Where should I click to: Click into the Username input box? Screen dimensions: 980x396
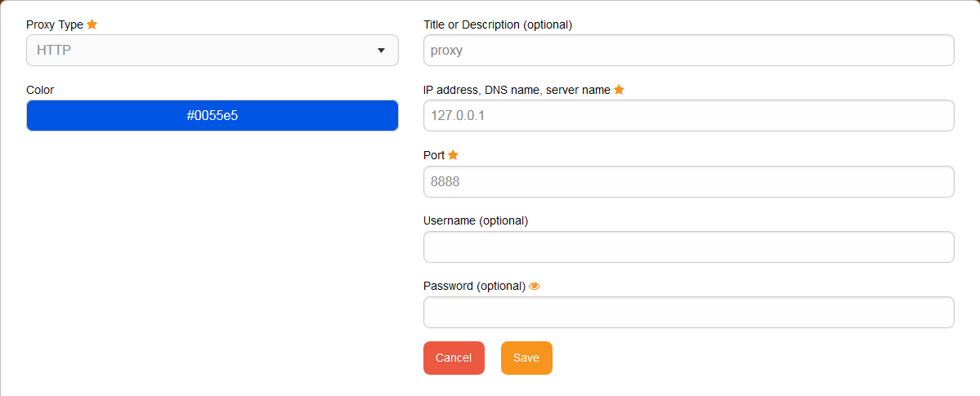pyautogui.click(x=689, y=247)
